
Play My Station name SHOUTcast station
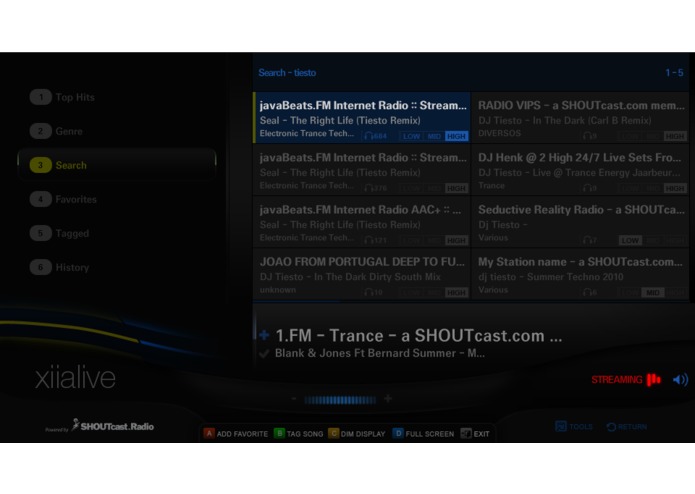(581, 274)
